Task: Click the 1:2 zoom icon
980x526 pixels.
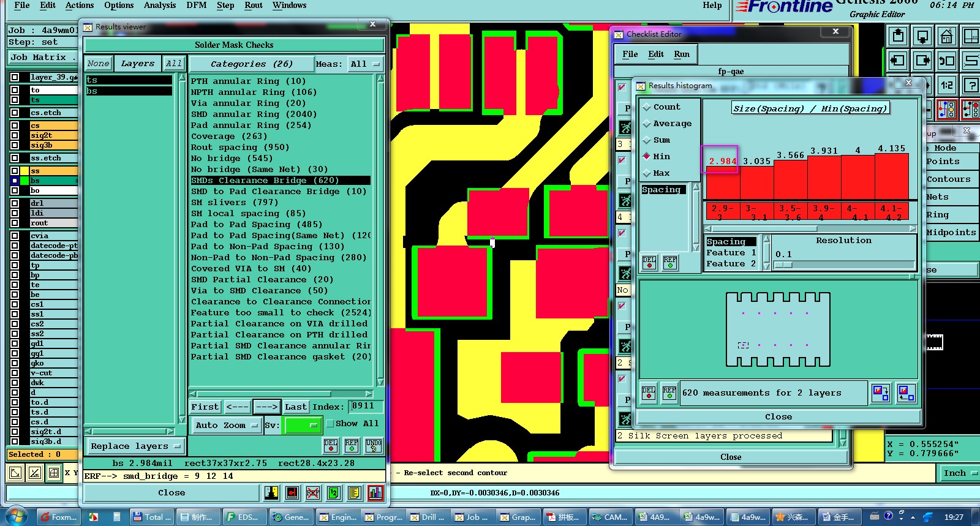Action: 947,85
